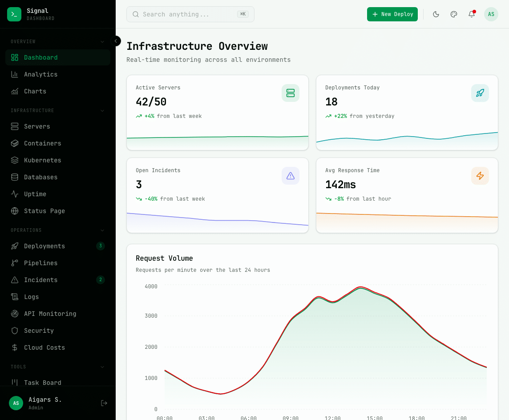Open the notifications bell
This screenshot has width=509, height=420.
pos(472,14)
